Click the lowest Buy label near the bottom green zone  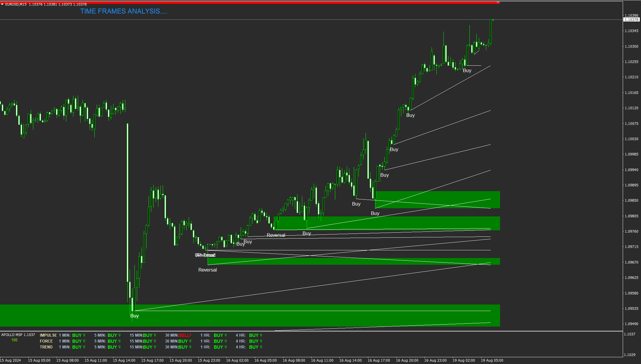pyautogui.click(x=134, y=316)
